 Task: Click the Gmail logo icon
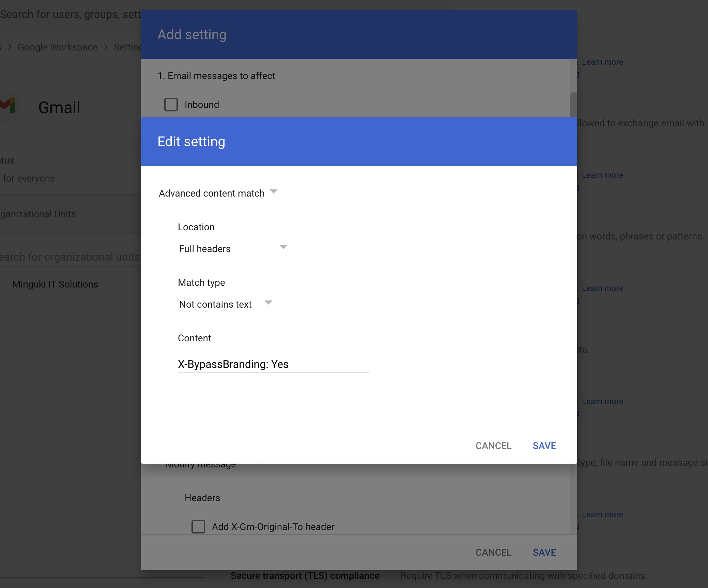click(9, 106)
